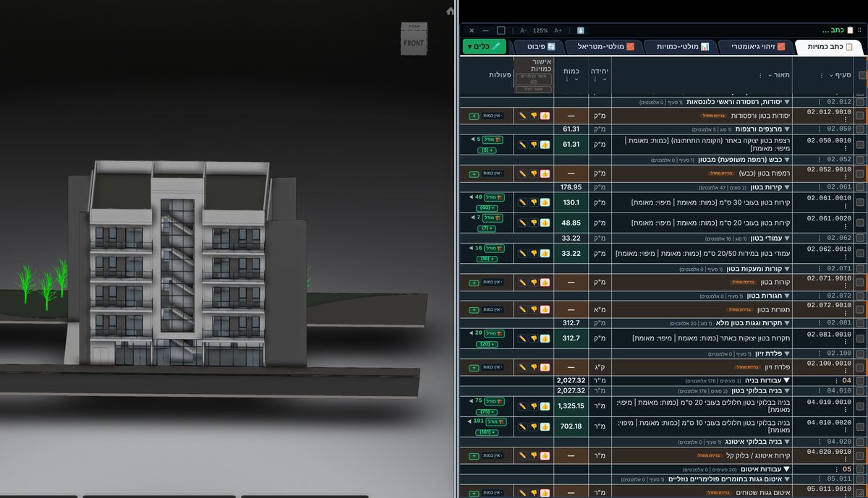Screen dimensions: 868x498
Task: Click the אשר הכל approve-all button
Action: [534, 89]
